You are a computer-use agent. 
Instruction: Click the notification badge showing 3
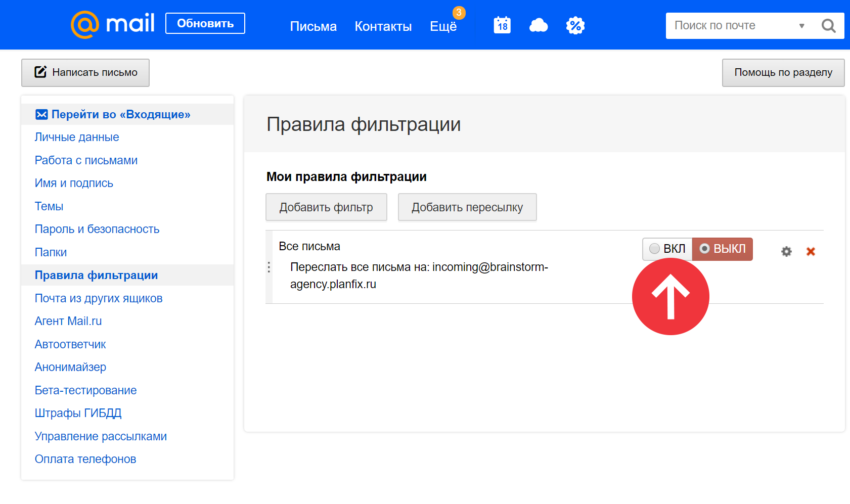coord(459,13)
